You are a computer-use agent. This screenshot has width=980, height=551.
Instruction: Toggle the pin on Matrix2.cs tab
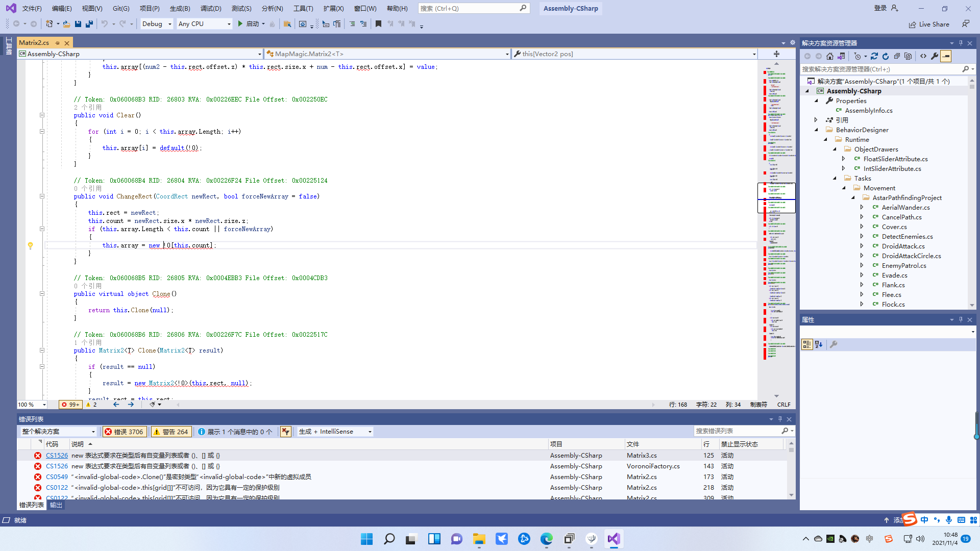click(57, 43)
